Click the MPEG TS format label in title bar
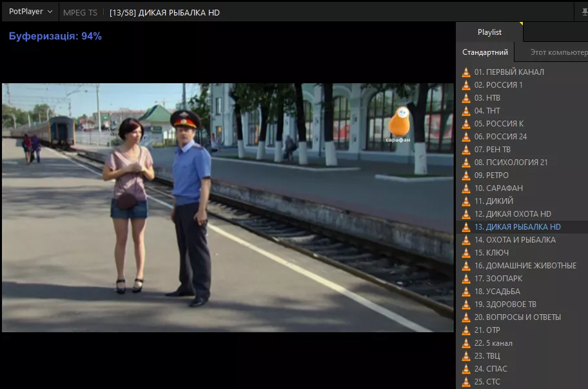 (80, 13)
